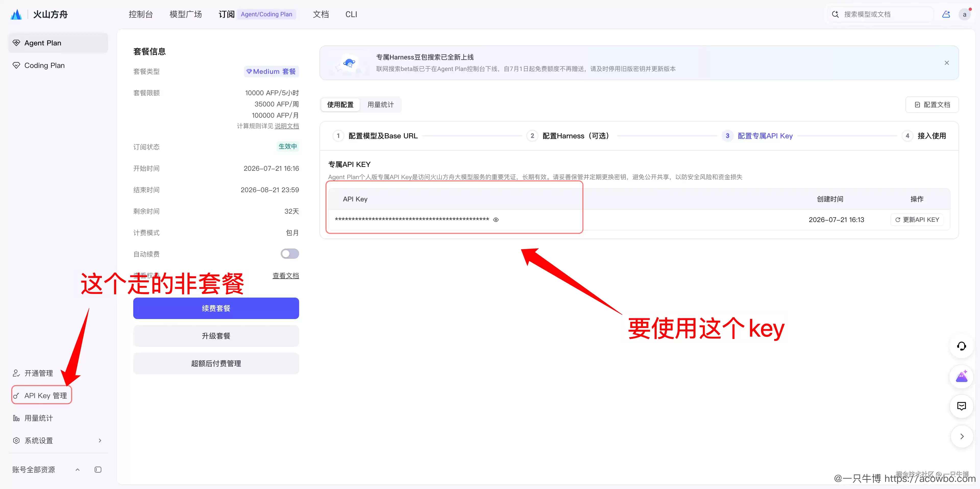
Task: Collapse the sidebar with the square icon
Action: 98,470
